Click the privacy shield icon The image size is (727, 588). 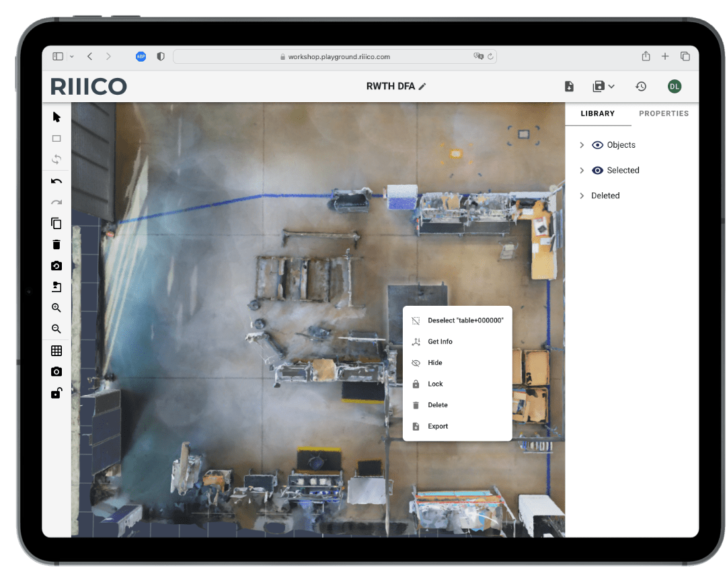pyautogui.click(x=161, y=56)
